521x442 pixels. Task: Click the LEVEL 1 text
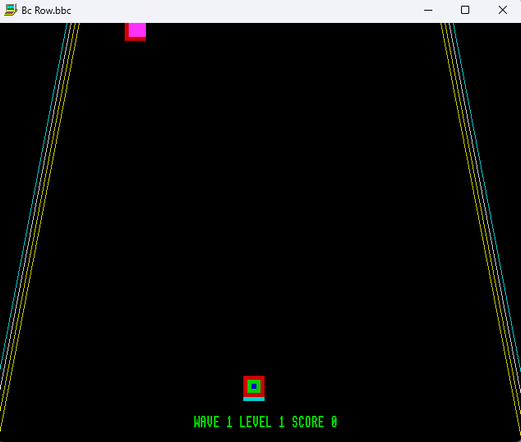262,422
